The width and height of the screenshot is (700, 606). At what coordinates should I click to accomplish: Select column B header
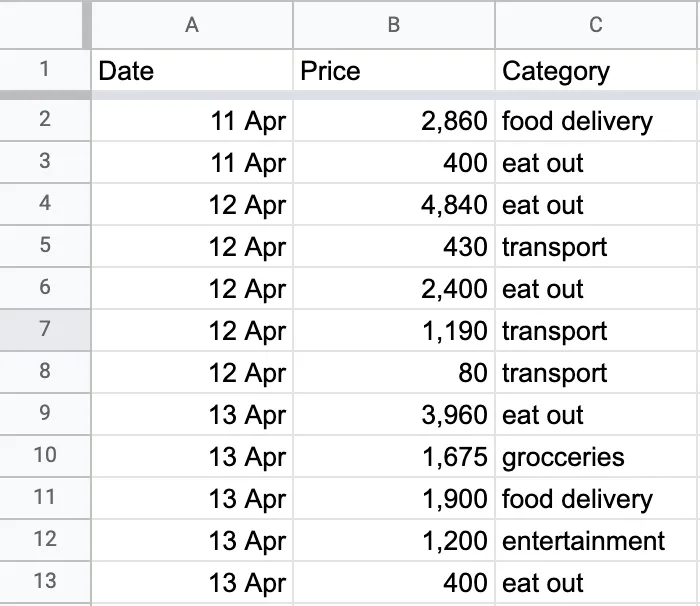pos(394,24)
